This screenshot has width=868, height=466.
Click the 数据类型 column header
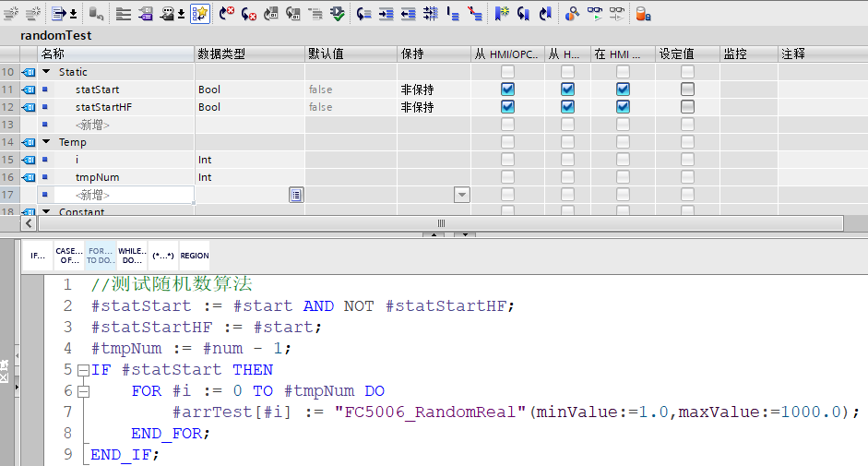pyautogui.click(x=250, y=54)
